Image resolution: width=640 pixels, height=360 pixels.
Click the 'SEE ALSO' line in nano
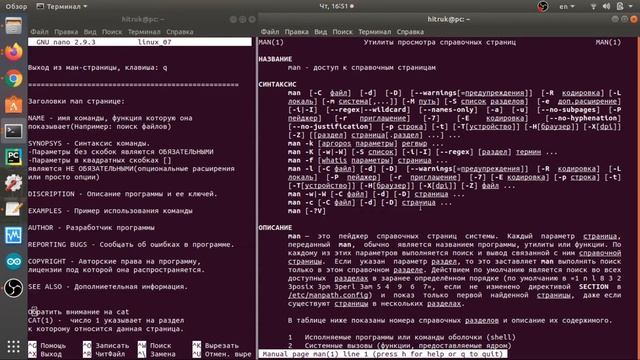(x=108, y=287)
